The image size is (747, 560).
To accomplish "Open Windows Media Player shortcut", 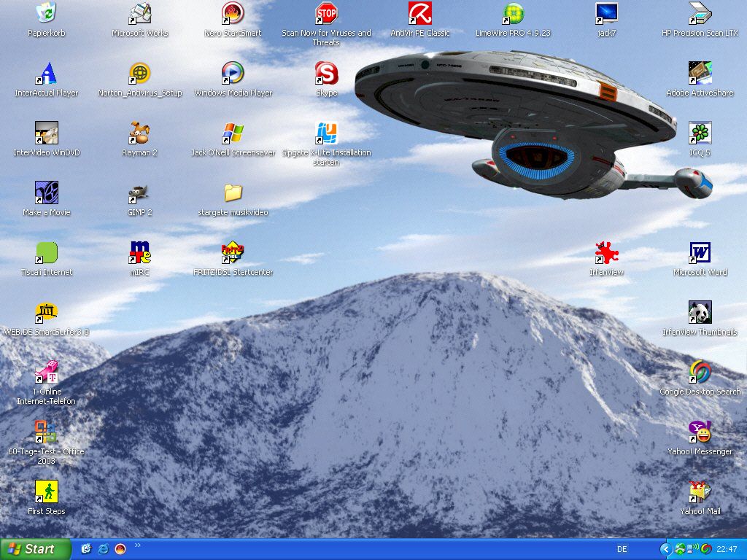I will [233, 73].
